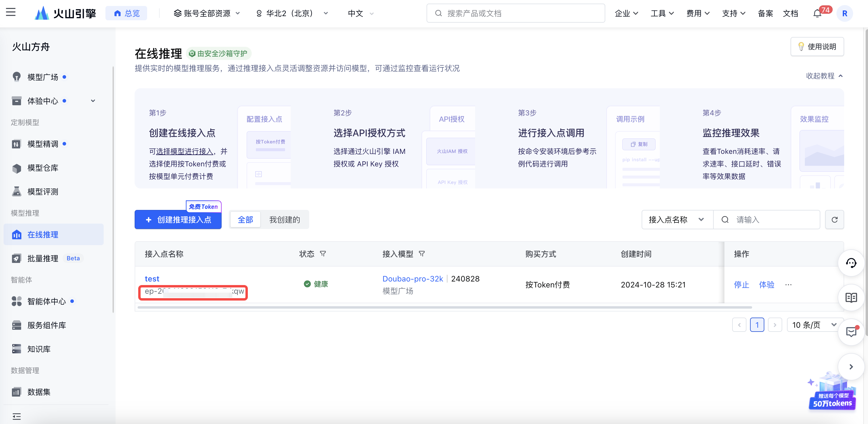Screen dimensions: 868x424
Task: Open the Doubao-pro-32k model link
Action: coord(413,279)
